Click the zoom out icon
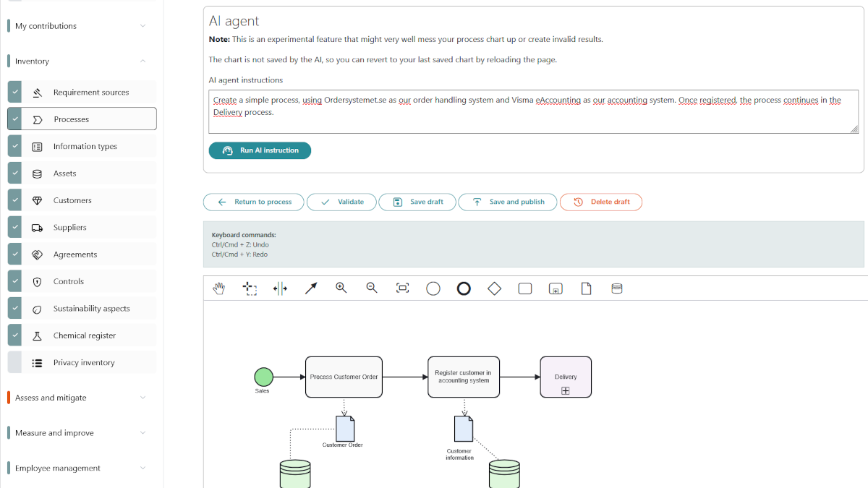The image size is (868, 488). tap(372, 288)
